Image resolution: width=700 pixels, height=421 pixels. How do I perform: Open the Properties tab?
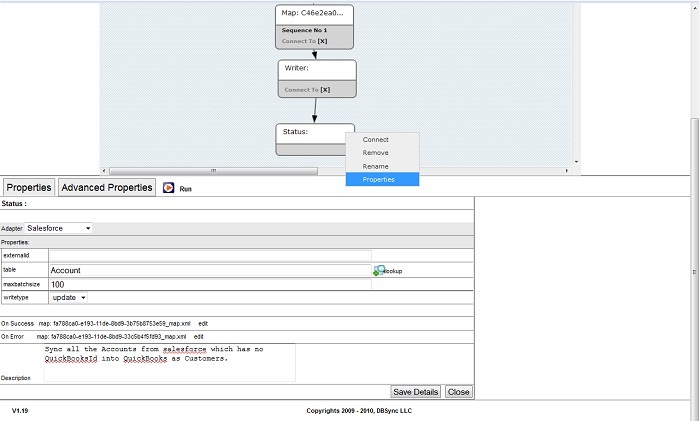[29, 187]
